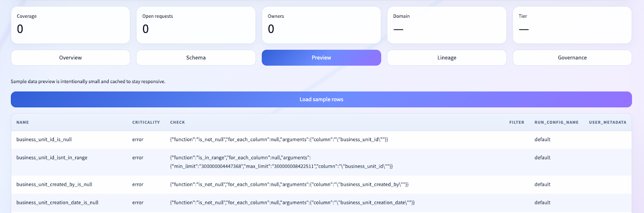This screenshot has height=213, width=644.
Task: Select the business_unit_id_is_null row name
Action: pyautogui.click(x=44, y=140)
